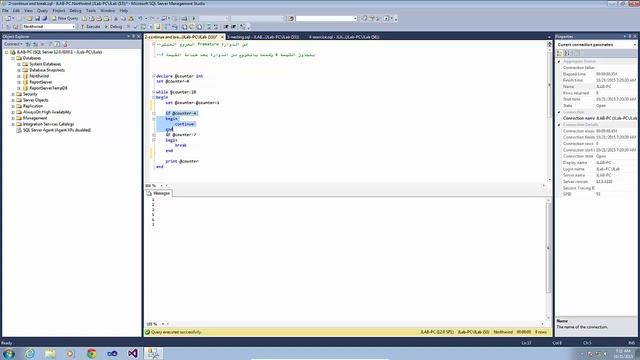Open the Window menu

point(107,11)
